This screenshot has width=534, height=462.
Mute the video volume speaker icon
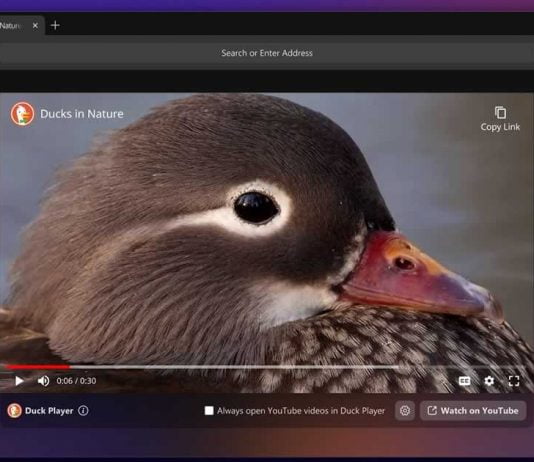coord(43,381)
